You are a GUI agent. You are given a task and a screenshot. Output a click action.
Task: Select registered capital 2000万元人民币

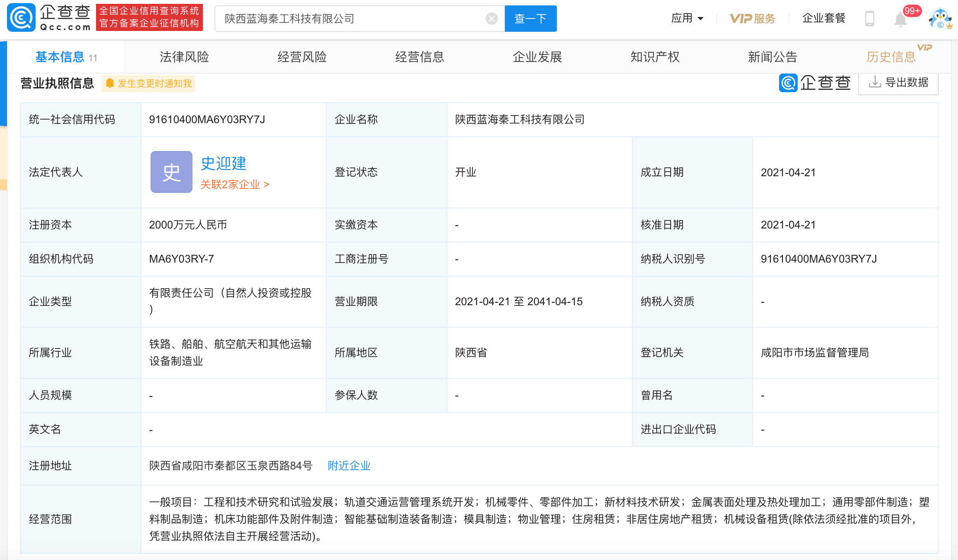click(x=188, y=225)
